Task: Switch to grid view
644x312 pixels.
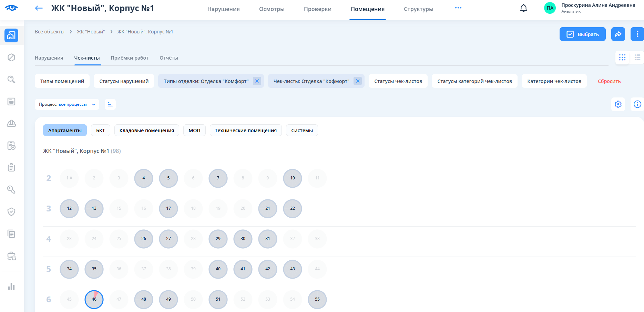Action: click(622, 58)
